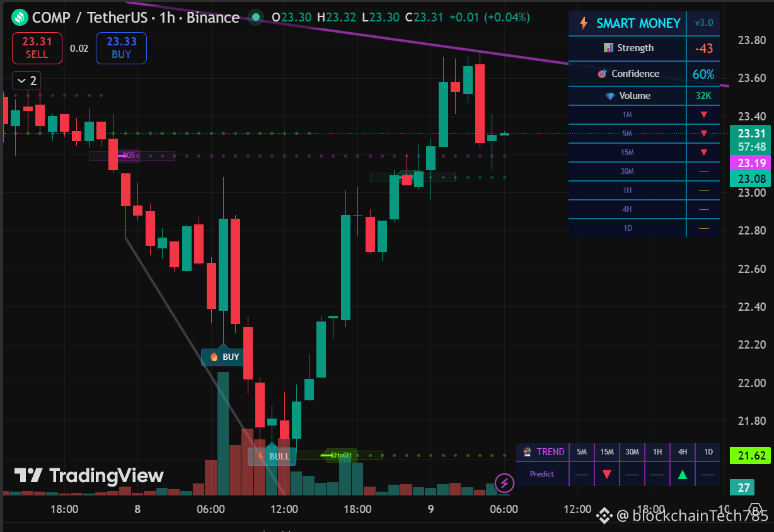The width and height of the screenshot is (774, 532).
Task: Click the Smart Money lightning bolt icon
Action: pyautogui.click(x=584, y=23)
